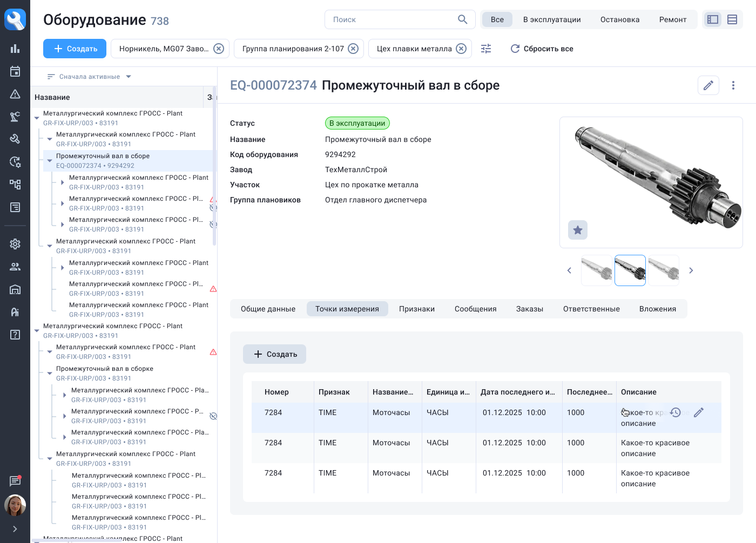Open the 'Вложения' tab
The image size is (756, 543).
pos(657,309)
